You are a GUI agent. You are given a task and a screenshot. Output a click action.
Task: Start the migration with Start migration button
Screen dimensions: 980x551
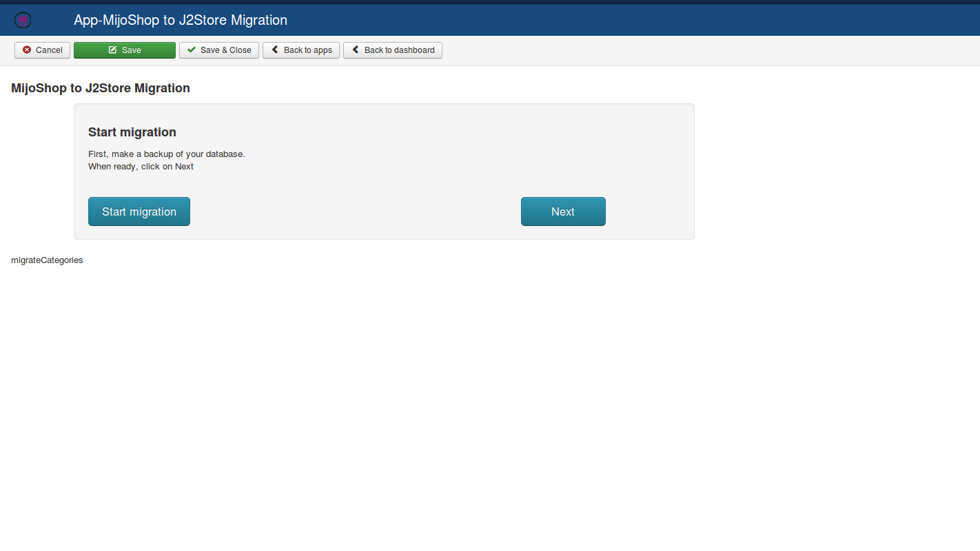click(x=139, y=211)
